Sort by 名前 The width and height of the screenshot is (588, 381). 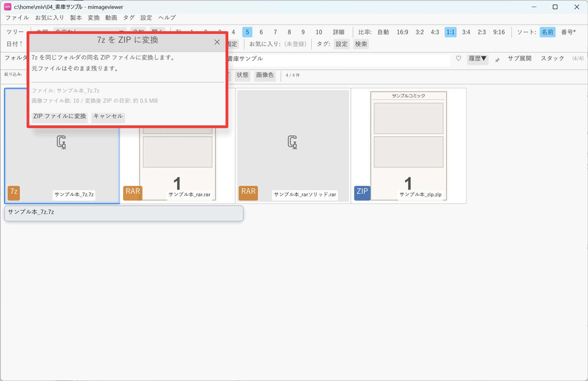click(x=548, y=32)
